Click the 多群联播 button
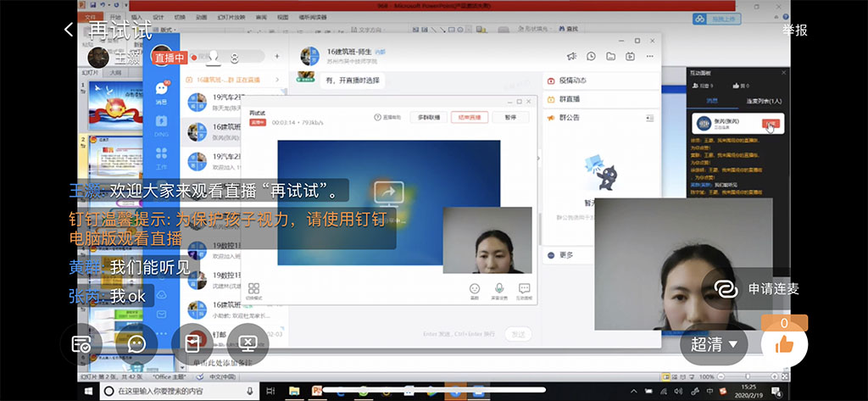The width and height of the screenshot is (868, 401). pos(428,118)
